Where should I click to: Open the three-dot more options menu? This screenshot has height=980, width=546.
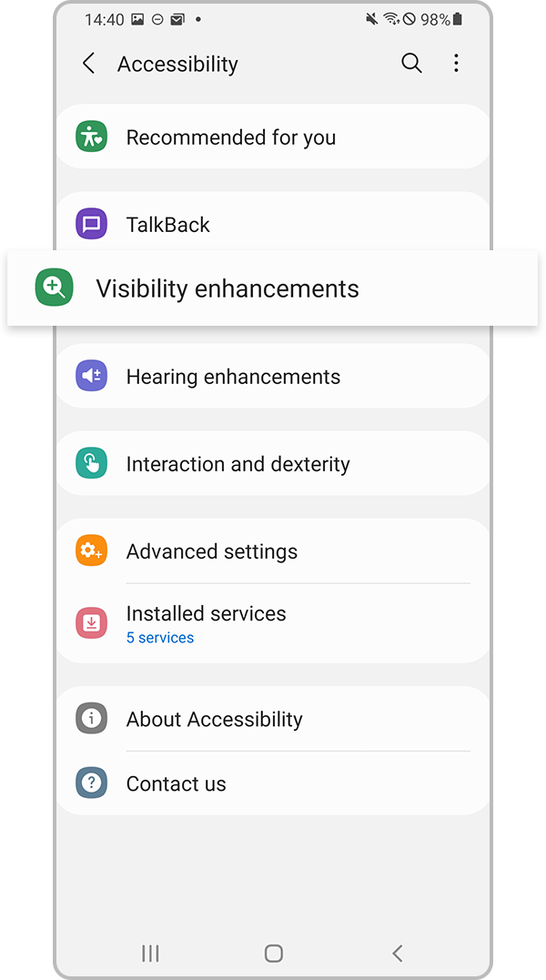pyautogui.click(x=456, y=63)
